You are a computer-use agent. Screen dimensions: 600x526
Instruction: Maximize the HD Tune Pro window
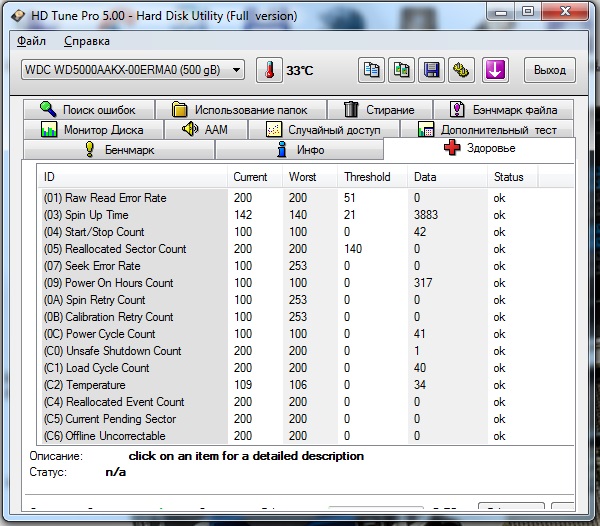point(528,12)
